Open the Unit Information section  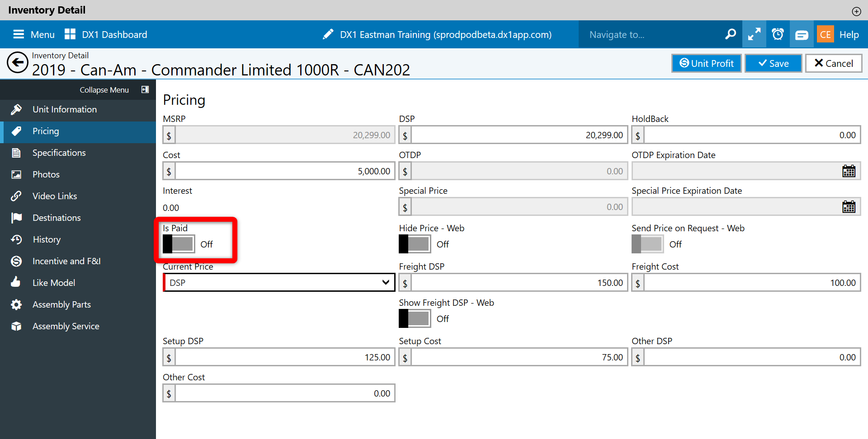tap(78, 109)
